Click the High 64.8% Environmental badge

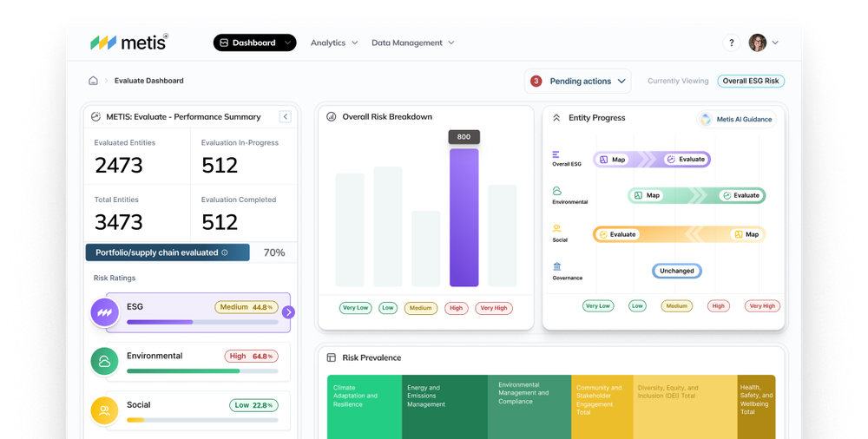tap(251, 357)
